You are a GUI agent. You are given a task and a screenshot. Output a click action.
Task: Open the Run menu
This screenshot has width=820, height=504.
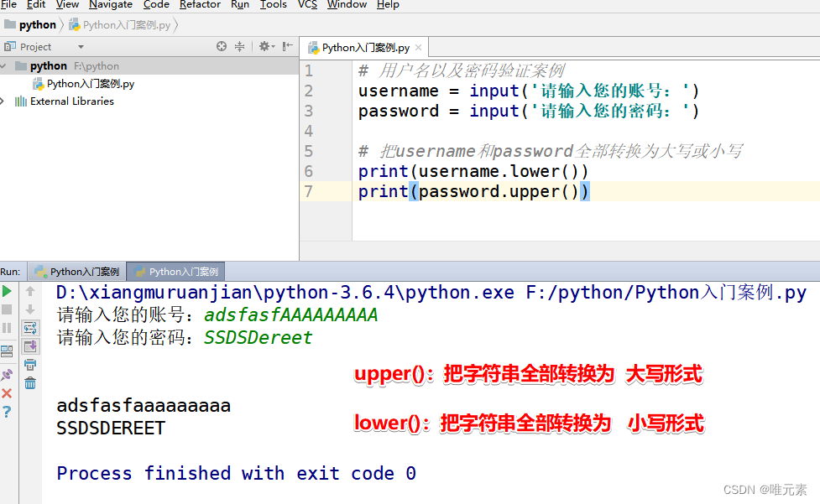click(x=240, y=5)
